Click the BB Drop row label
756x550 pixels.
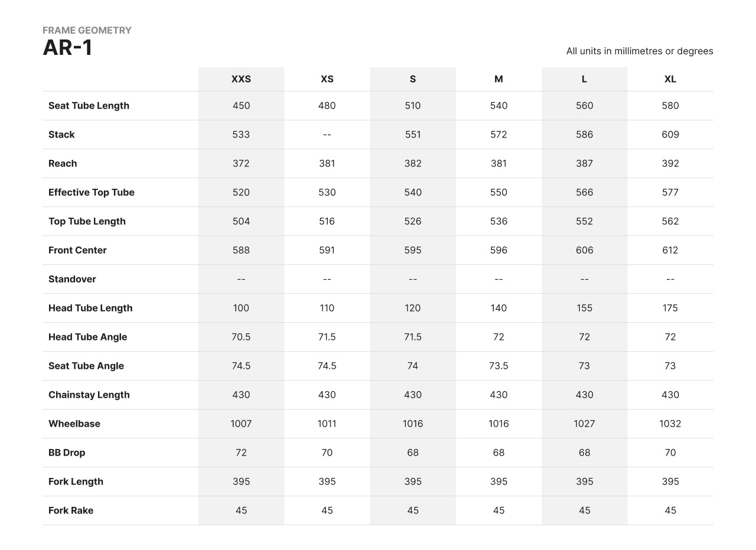[67, 453]
